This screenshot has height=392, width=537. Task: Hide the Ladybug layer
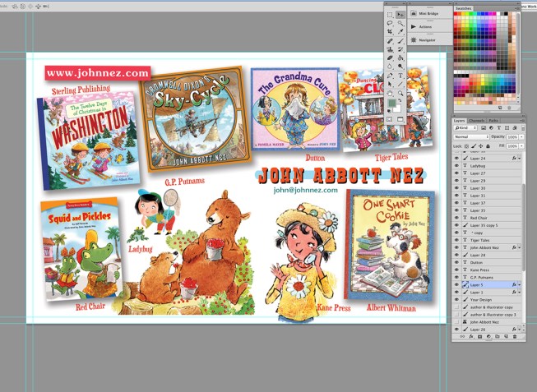click(x=456, y=166)
